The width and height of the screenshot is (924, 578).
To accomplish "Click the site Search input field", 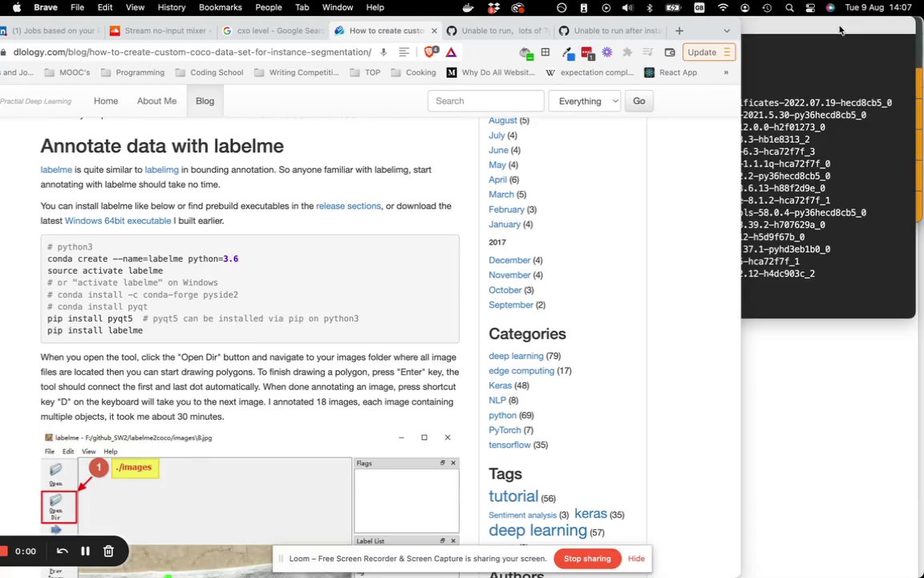I will point(485,101).
